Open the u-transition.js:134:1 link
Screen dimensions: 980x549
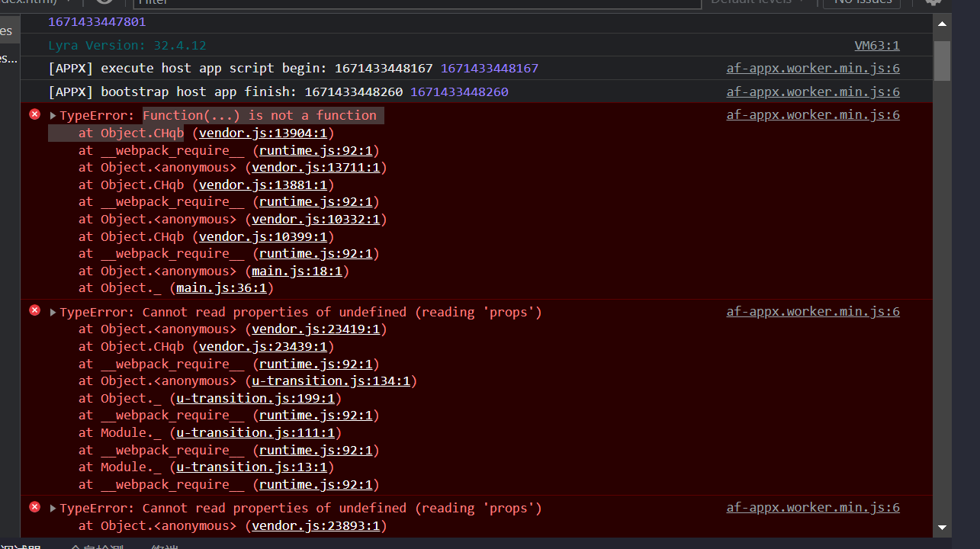(x=331, y=381)
